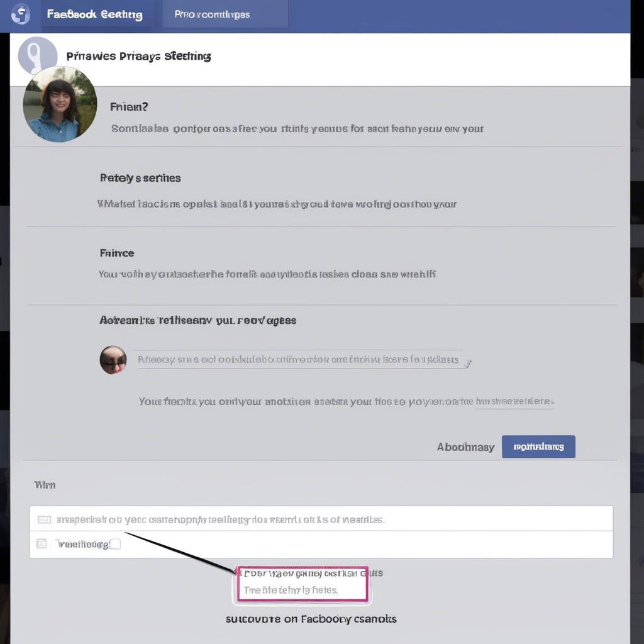Focus the text field beside small avatar
This screenshot has height=644, width=644.
coord(300,359)
